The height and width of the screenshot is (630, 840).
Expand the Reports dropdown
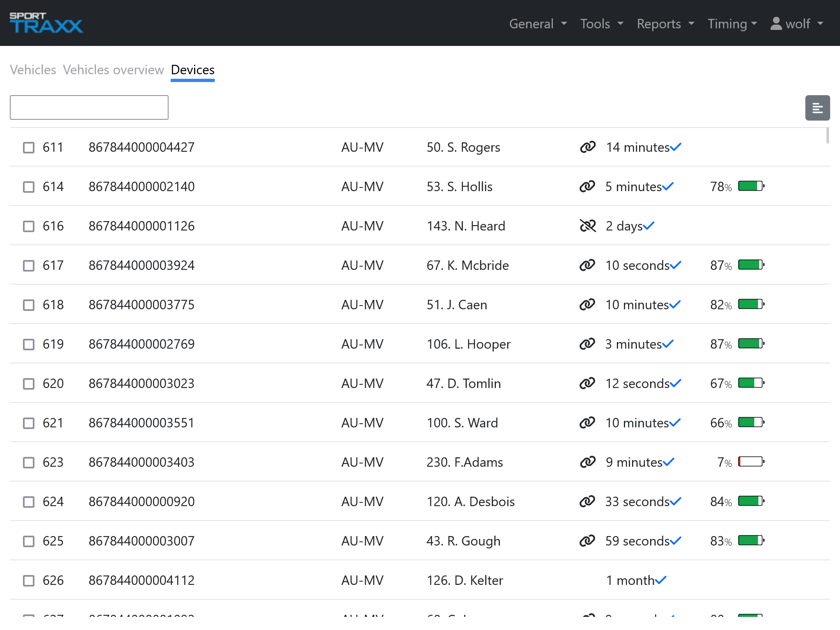click(664, 24)
